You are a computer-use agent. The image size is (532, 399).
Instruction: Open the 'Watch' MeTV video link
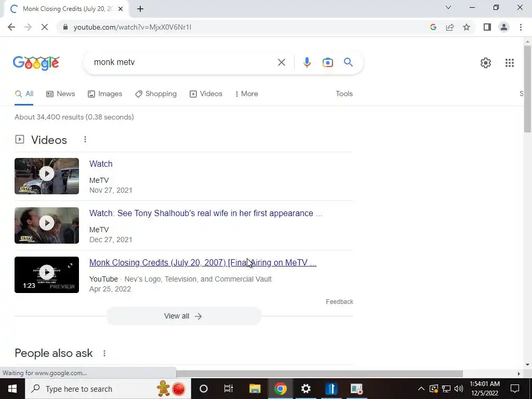click(101, 164)
